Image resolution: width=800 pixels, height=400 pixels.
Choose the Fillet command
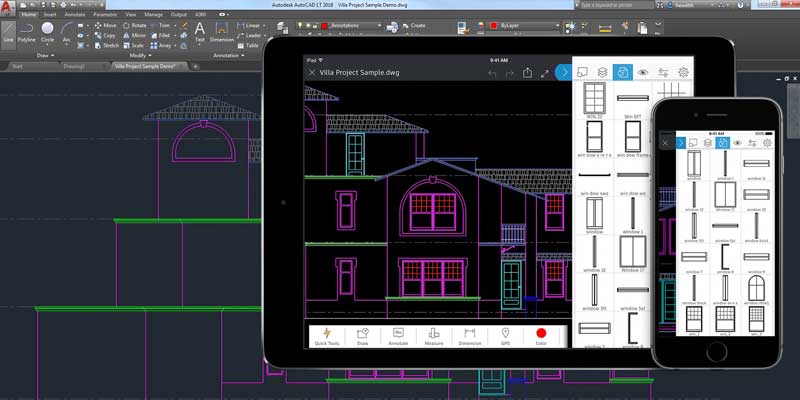point(160,35)
